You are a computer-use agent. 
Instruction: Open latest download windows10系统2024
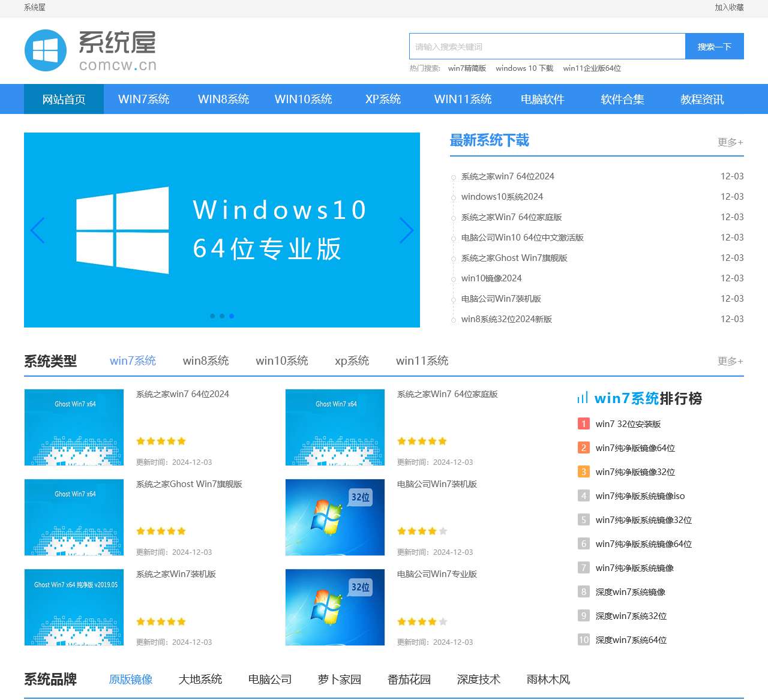click(x=502, y=197)
